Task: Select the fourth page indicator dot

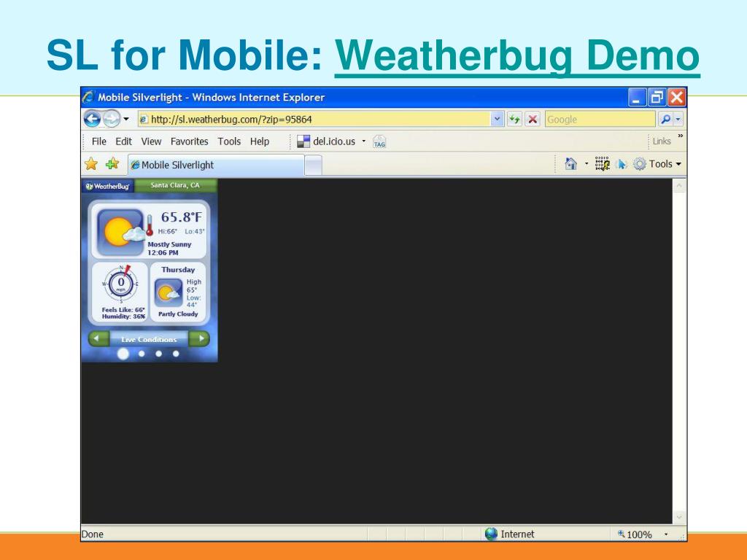Action: 176,354
